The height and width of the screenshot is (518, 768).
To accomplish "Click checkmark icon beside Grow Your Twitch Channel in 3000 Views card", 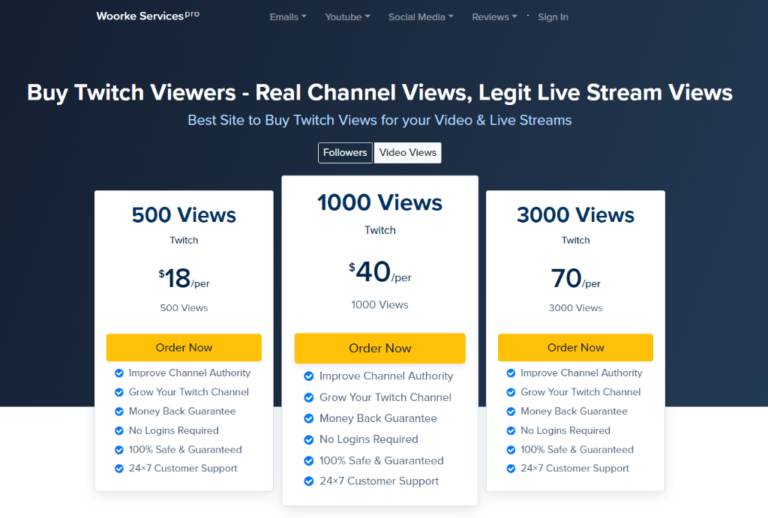I will [x=511, y=392].
